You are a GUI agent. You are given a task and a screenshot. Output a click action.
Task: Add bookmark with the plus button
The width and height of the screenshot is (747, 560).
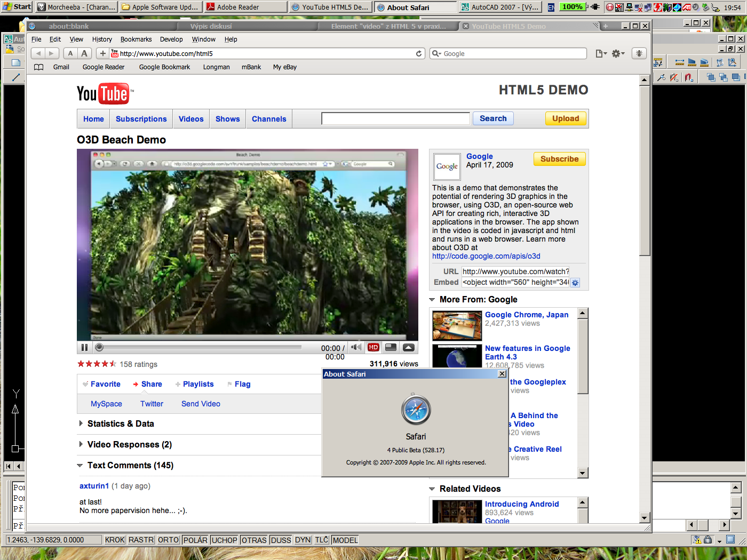[103, 53]
